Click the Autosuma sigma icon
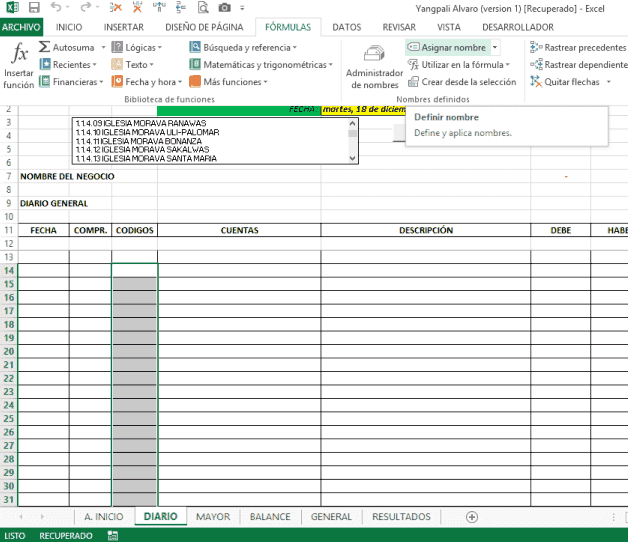The image size is (628, 542). (44, 47)
